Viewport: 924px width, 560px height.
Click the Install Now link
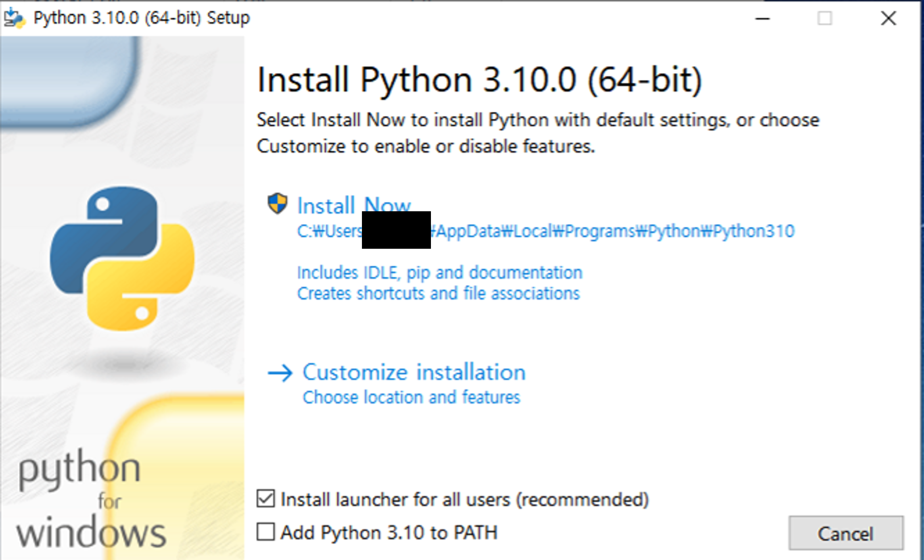[x=353, y=205]
